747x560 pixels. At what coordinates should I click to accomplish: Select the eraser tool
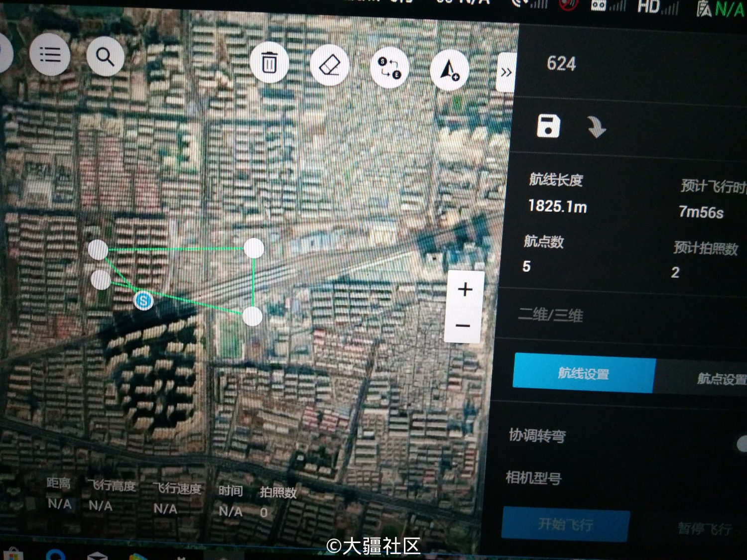pyautogui.click(x=330, y=66)
